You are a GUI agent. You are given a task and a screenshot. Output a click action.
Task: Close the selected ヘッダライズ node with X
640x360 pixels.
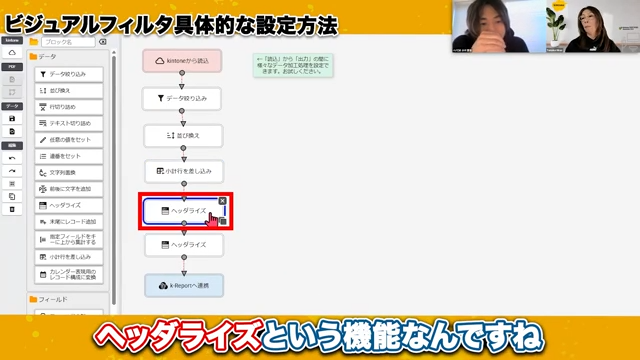pos(222,201)
